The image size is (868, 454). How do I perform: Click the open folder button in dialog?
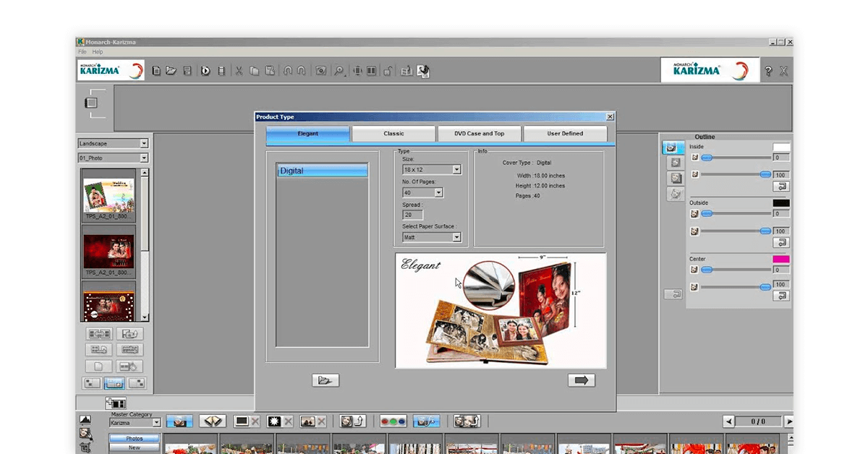coord(325,380)
